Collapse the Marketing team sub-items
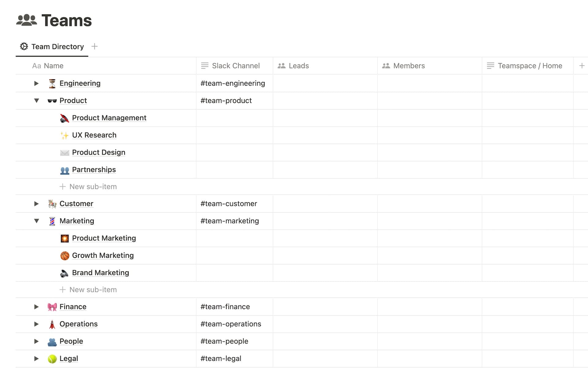 click(36, 221)
